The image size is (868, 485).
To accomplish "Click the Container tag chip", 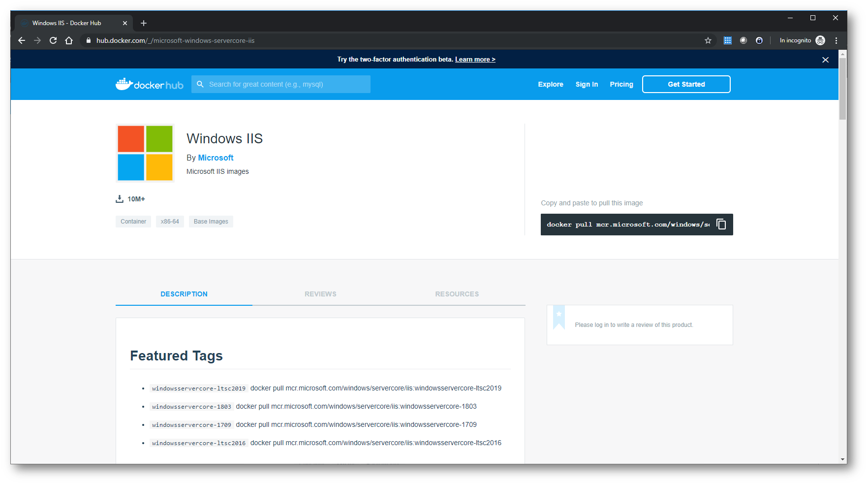I will 133,222.
